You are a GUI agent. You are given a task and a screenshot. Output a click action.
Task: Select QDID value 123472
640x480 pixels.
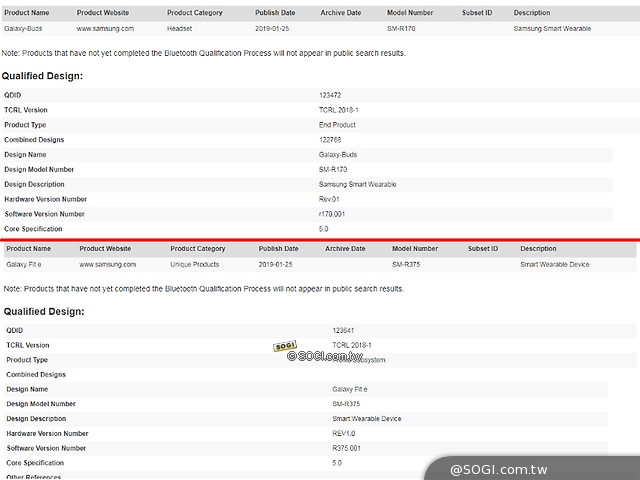coord(330,95)
